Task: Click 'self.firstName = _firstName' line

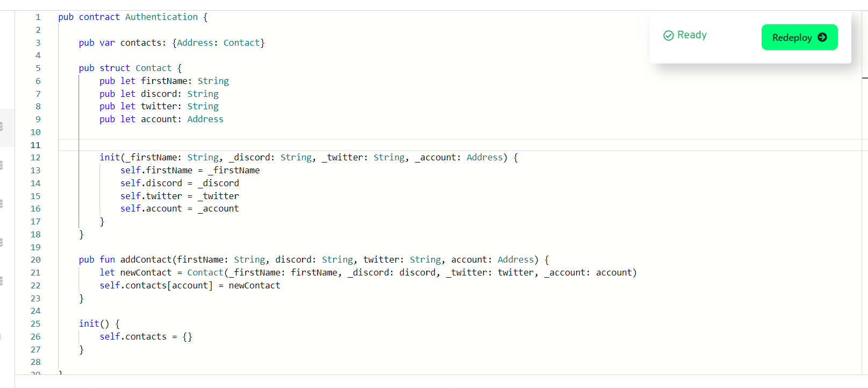Action: [190, 171]
